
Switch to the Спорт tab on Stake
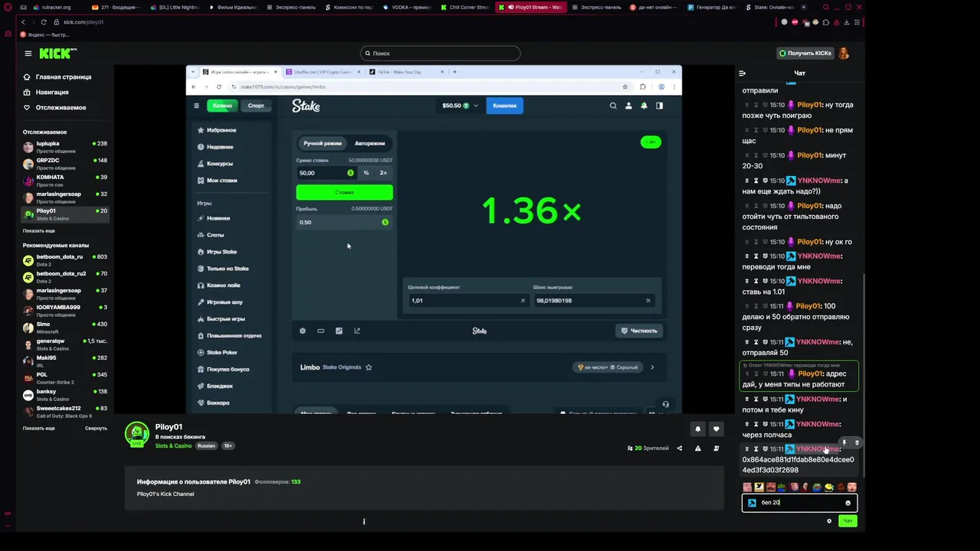click(x=256, y=106)
